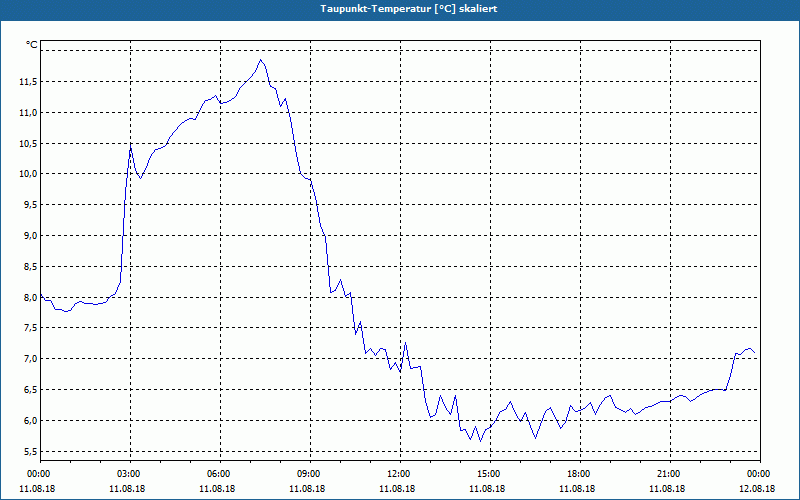Click the 11,0 y-axis value
Viewport: 800px width, 500px height.
click(x=28, y=112)
